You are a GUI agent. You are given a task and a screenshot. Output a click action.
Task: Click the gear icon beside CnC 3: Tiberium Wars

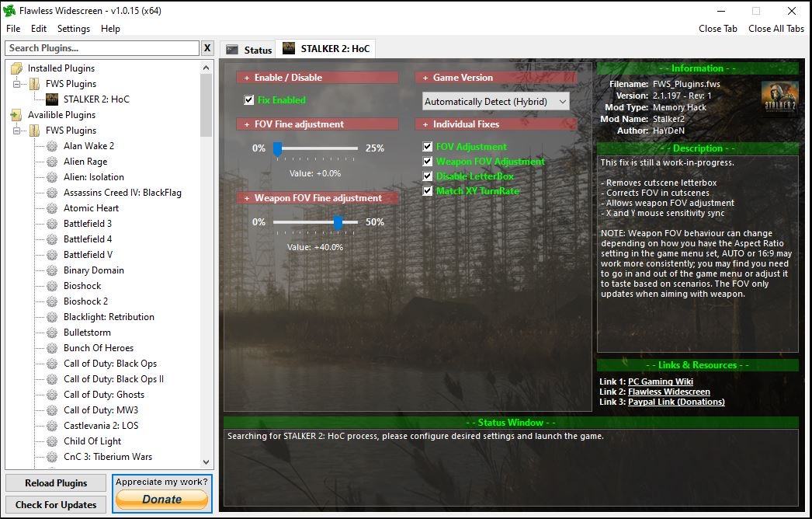pyautogui.click(x=52, y=457)
